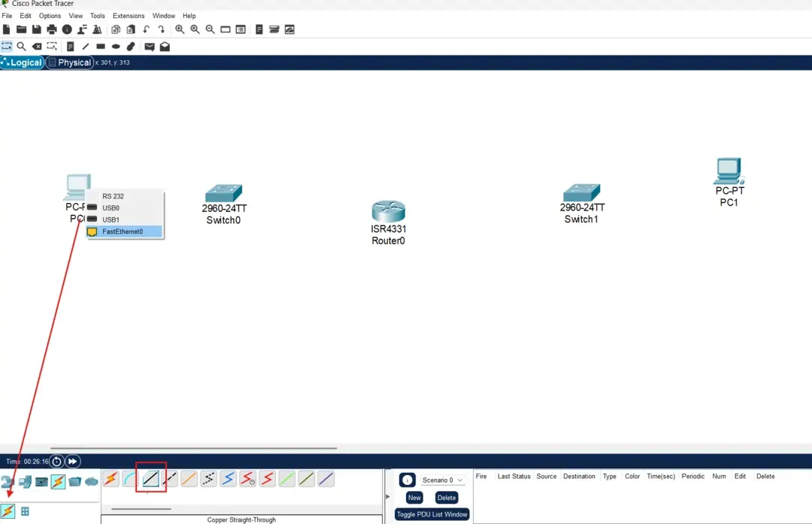
Task: Zoom in on the workspace
Action: pyautogui.click(x=180, y=29)
